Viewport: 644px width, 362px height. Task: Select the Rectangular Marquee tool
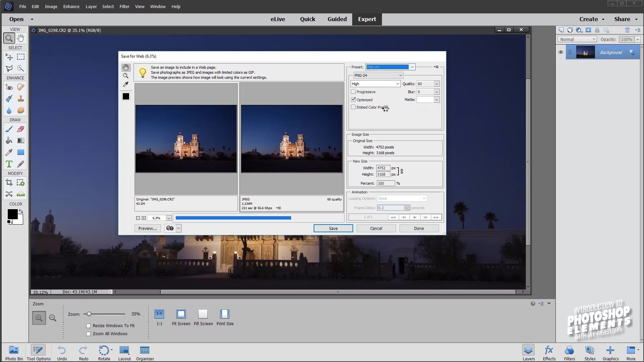point(20,57)
